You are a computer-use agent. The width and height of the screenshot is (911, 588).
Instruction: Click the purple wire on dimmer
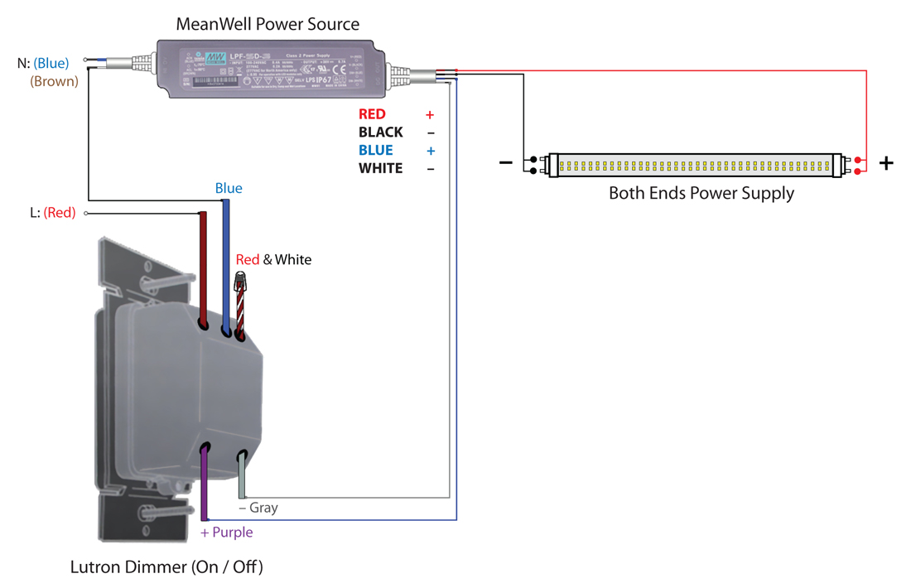(204, 482)
